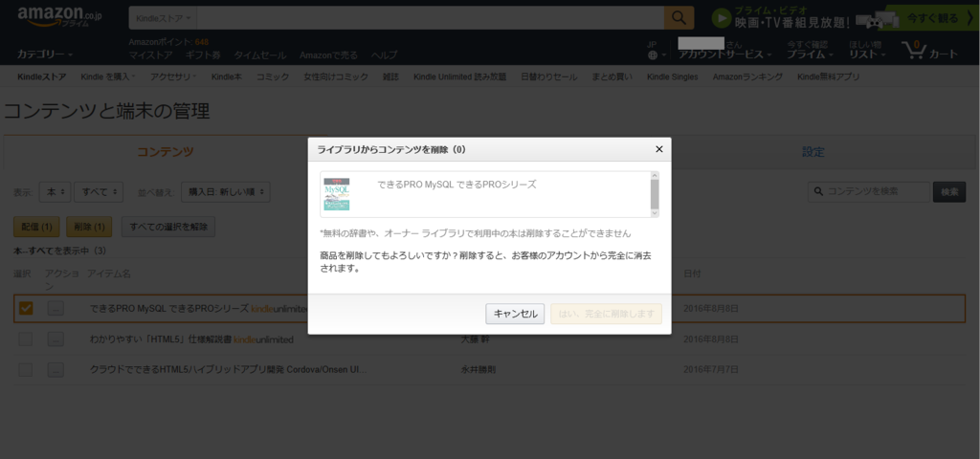This screenshot has width=980, height=459.
Task: Open the 女性向けコミック menu item
Action: click(x=336, y=76)
